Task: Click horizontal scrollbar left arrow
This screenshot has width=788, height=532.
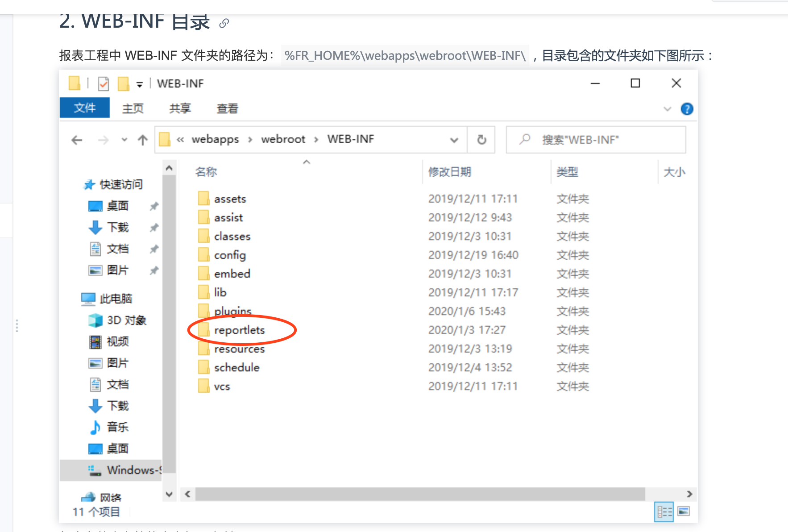Action: click(x=188, y=494)
